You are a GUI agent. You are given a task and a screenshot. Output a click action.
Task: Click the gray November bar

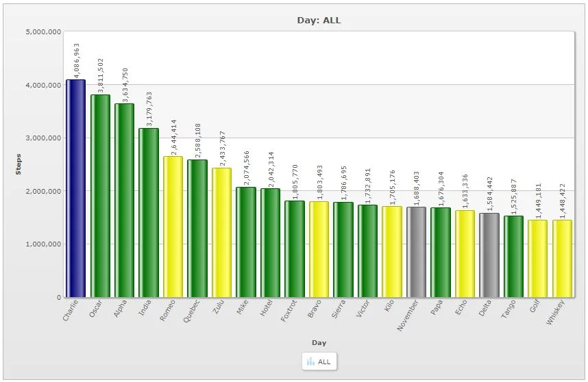point(416,252)
